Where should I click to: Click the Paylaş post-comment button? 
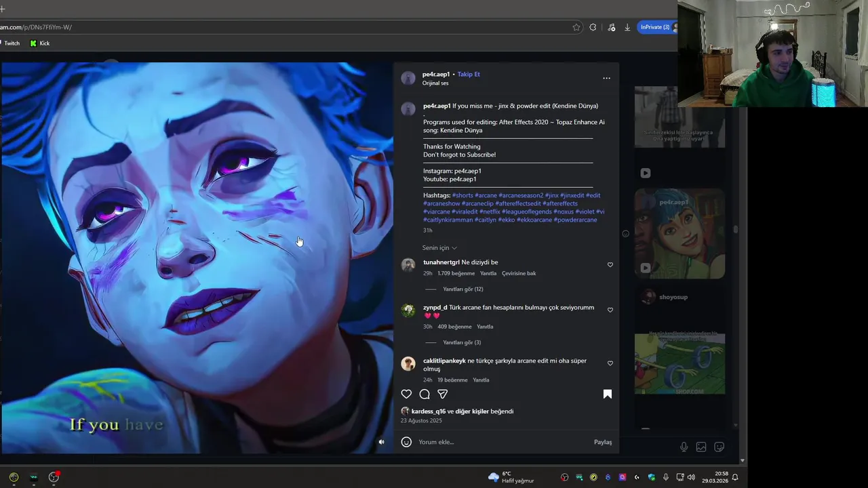(x=603, y=442)
